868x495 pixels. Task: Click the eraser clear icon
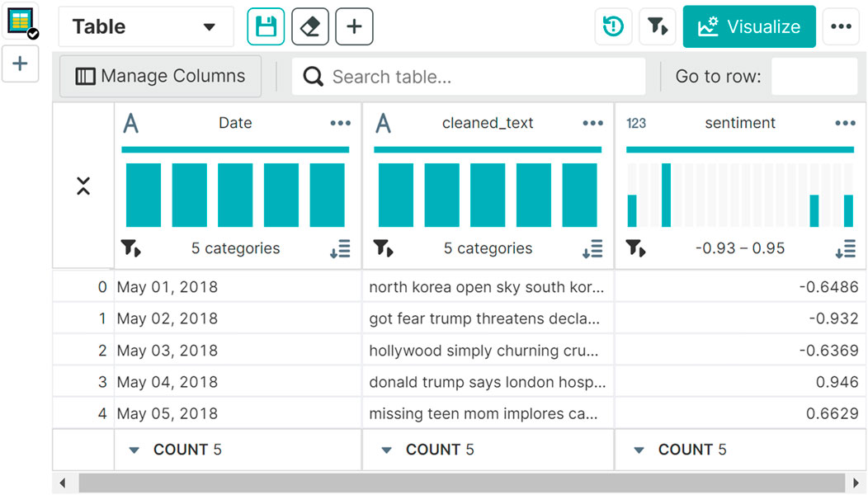click(x=310, y=26)
